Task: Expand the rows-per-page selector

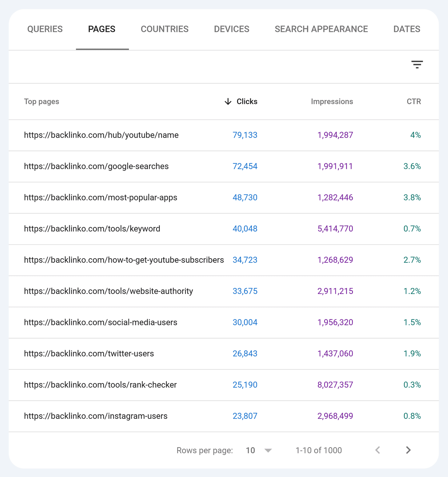Action: point(258,450)
